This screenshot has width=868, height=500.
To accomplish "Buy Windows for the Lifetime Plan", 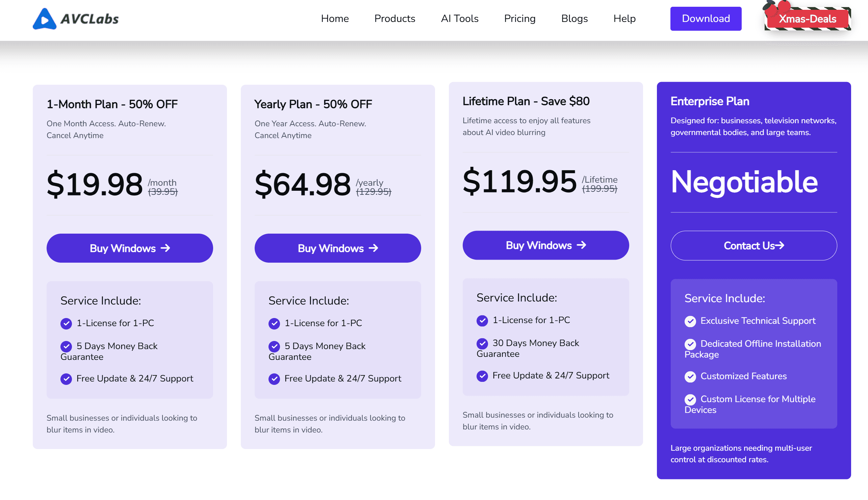I will [x=545, y=245].
